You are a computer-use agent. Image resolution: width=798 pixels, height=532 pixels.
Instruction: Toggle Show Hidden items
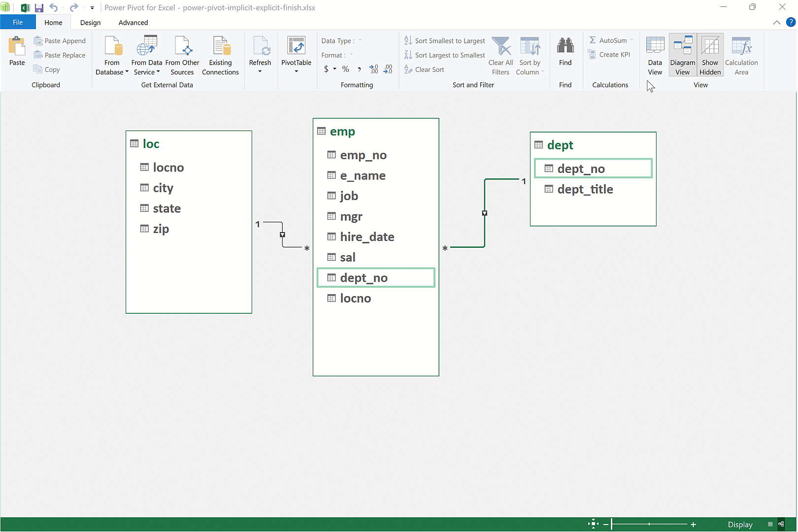click(x=710, y=55)
